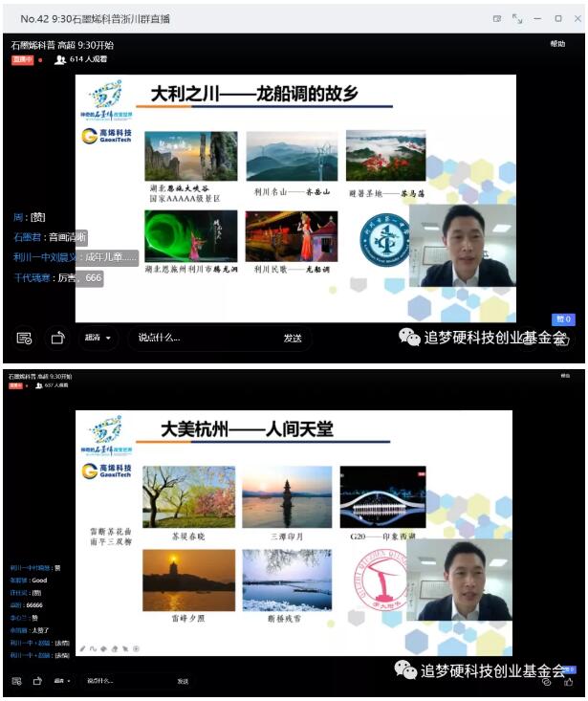Image resolution: width=588 pixels, height=701 pixels.
Task: Click the share icon in bottom player
Action: pyautogui.click(x=37, y=681)
